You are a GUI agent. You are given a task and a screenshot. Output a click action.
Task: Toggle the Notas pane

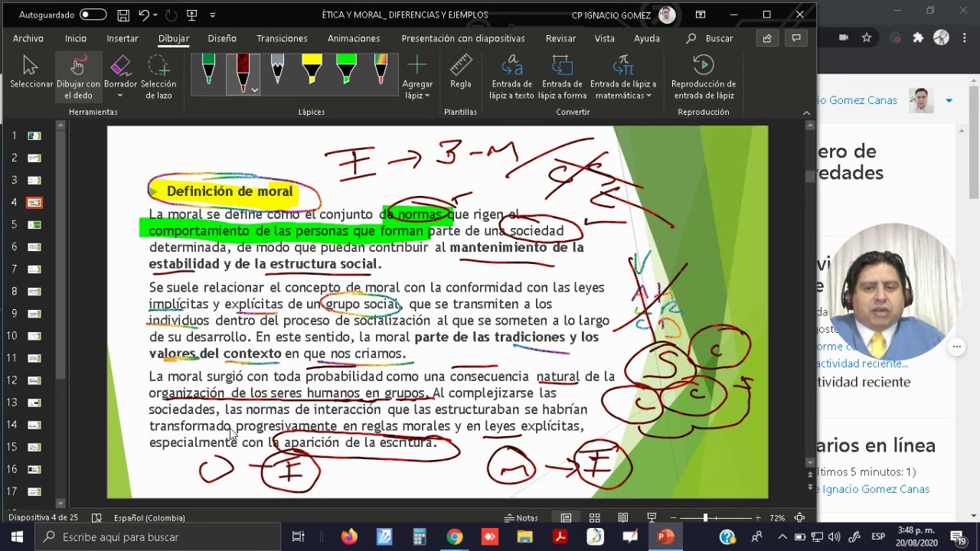coord(521,518)
